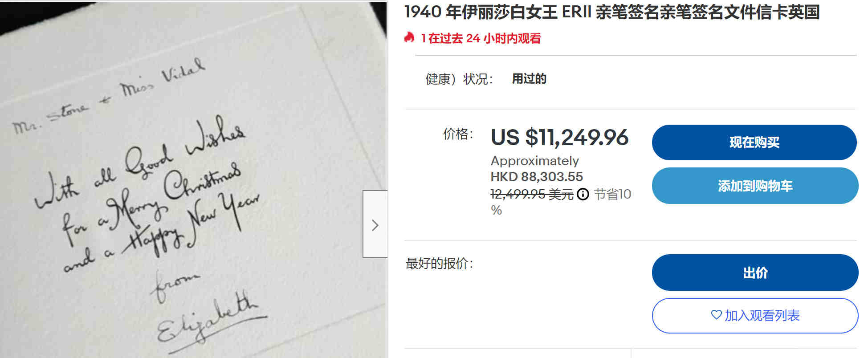Click 现在购买 to buy it now

(754, 142)
